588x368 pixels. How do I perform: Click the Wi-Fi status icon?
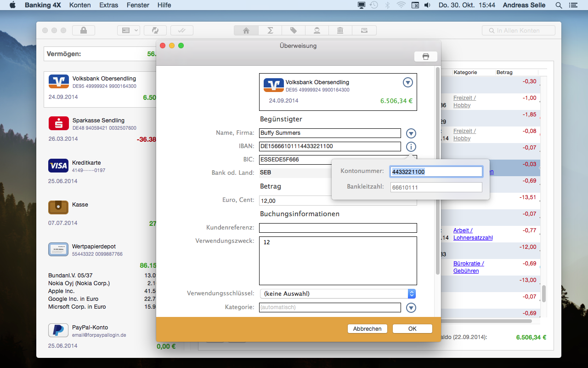[401, 5]
